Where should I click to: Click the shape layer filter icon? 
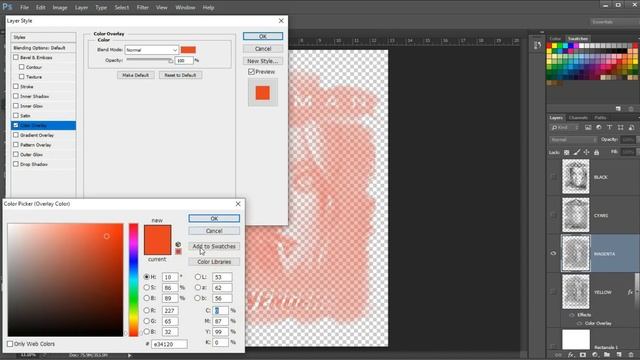coord(620,128)
